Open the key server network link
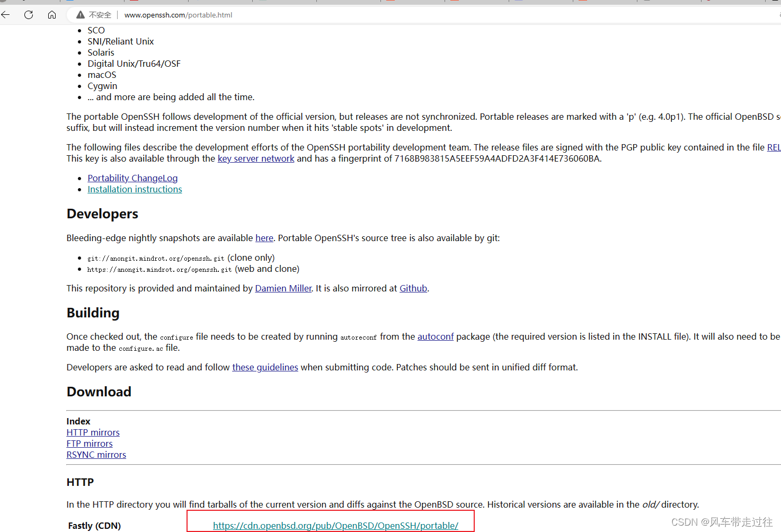Viewport: 781px width, 532px height. pos(256,158)
